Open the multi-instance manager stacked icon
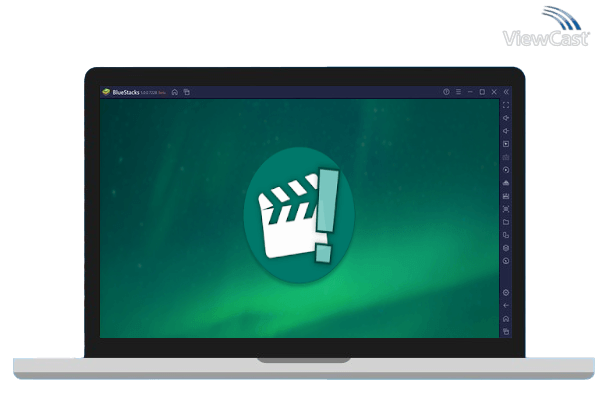602x414 pixels. pyautogui.click(x=506, y=248)
